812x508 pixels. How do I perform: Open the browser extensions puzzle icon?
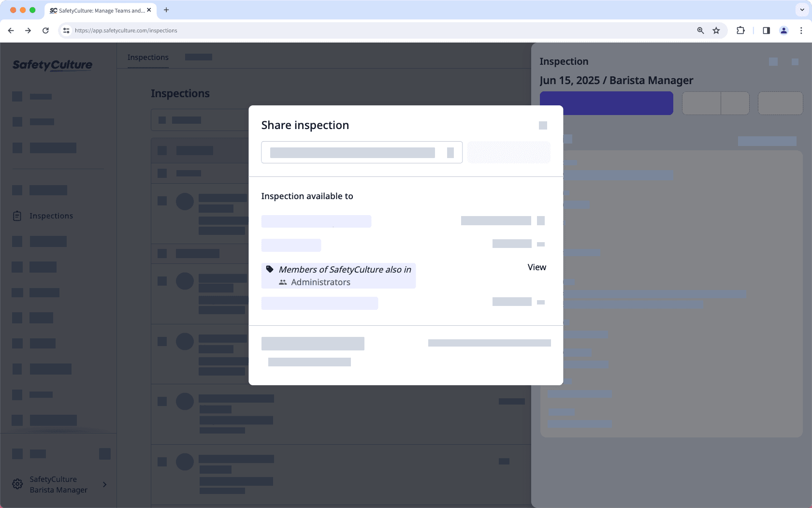[x=740, y=30]
